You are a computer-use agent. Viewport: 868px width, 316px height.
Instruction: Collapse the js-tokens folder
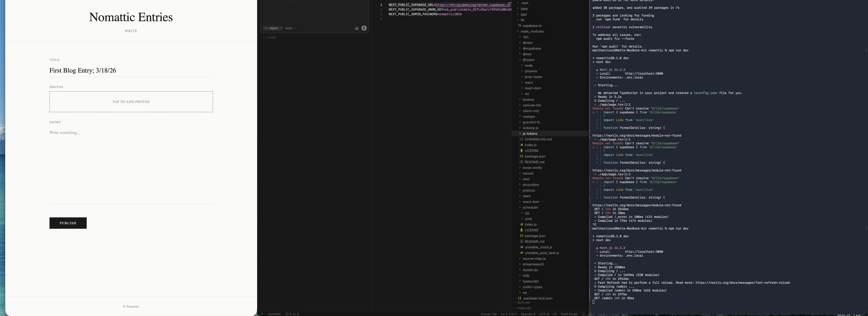coord(530,134)
